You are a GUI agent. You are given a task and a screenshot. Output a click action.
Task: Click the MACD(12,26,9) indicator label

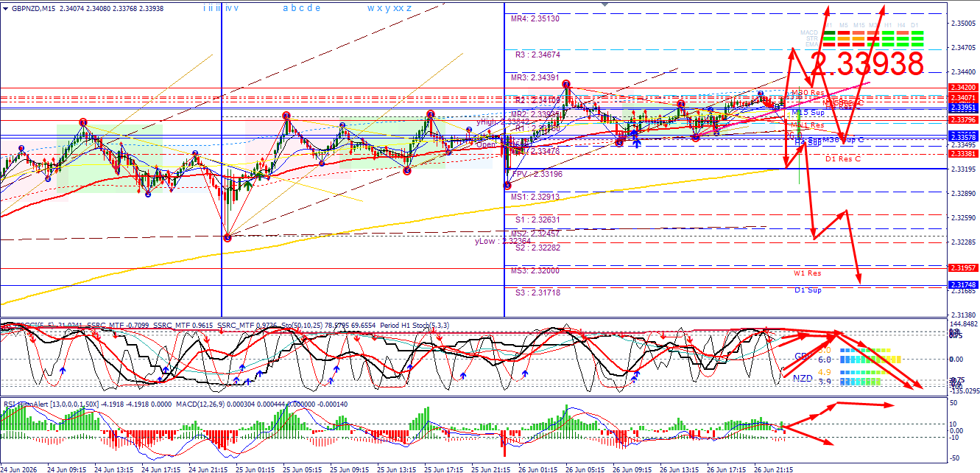[201, 404]
